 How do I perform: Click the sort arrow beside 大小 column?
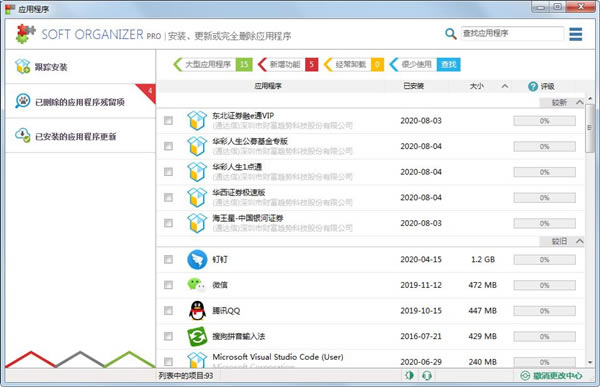505,86
